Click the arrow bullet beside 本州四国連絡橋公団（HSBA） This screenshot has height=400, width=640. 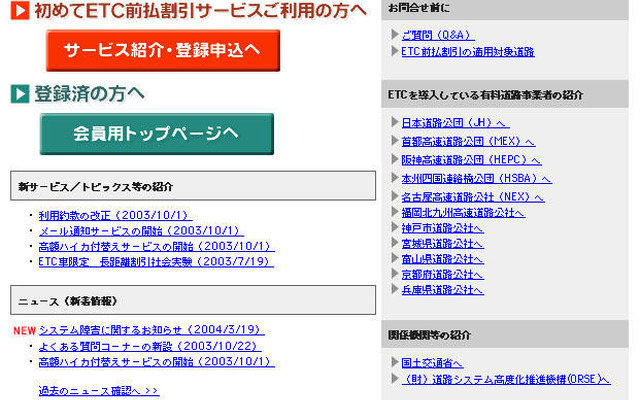394,178
